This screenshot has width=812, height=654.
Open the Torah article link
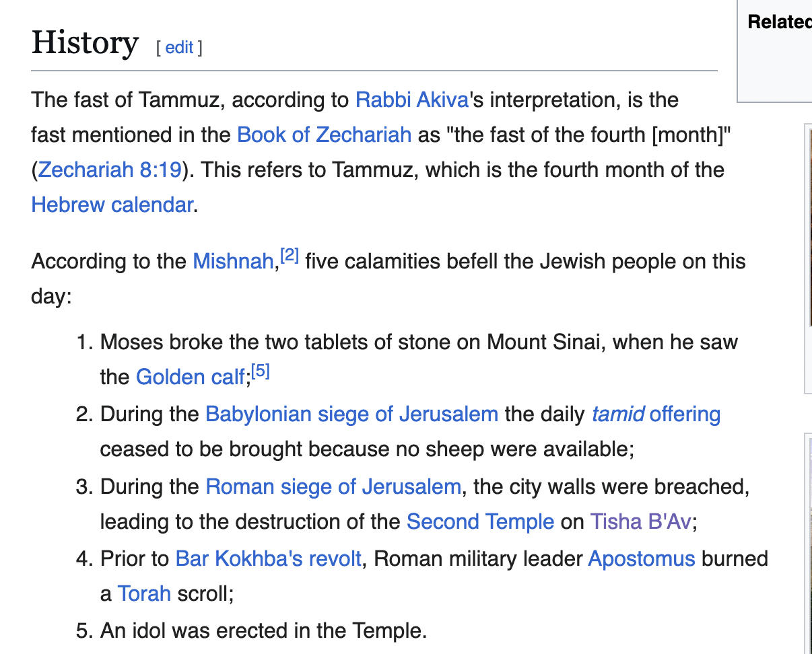pos(144,593)
